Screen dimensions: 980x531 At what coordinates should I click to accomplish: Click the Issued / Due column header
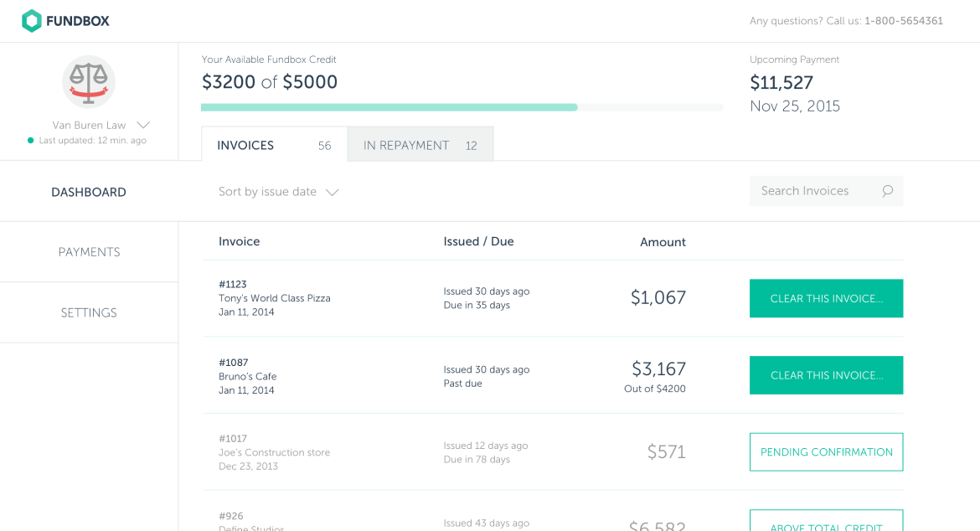(x=478, y=241)
